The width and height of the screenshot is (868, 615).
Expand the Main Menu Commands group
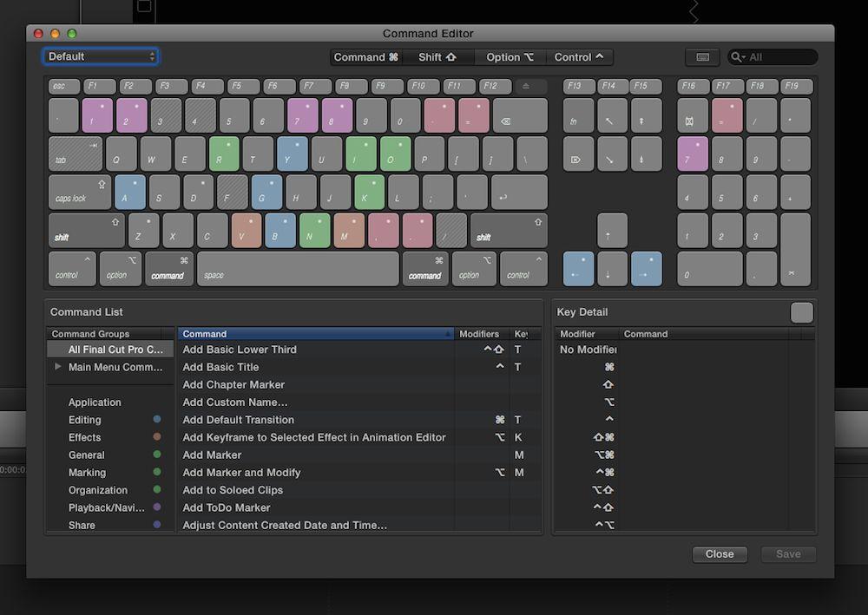[58, 367]
